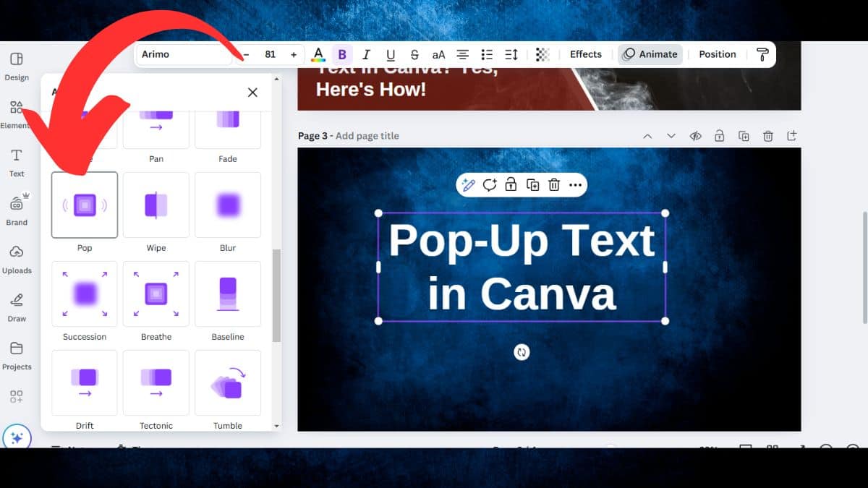Click the paint roller copy-style icon
The height and width of the screenshot is (488, 868).
click(763, 54)
